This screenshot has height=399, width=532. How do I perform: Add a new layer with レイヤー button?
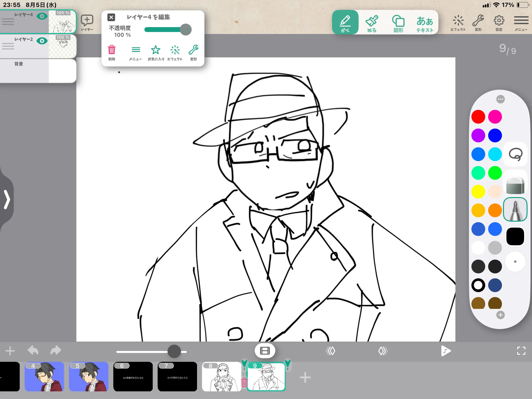[x=87, y=23]
